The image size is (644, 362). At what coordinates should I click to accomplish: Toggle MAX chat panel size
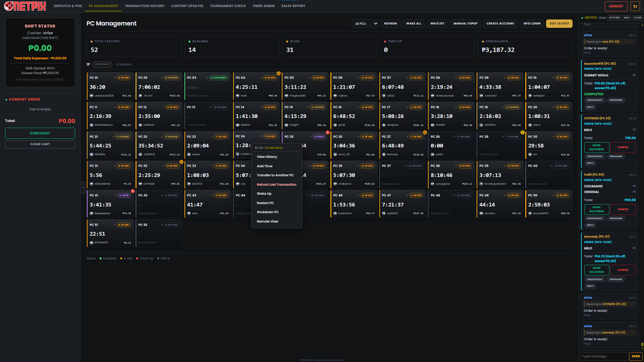[627, 18]
